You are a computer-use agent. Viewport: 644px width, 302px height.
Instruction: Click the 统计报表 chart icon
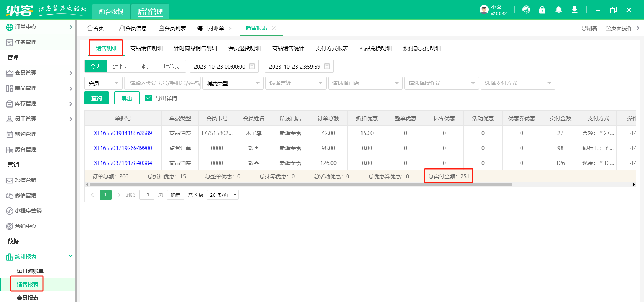tap(10, 257)
